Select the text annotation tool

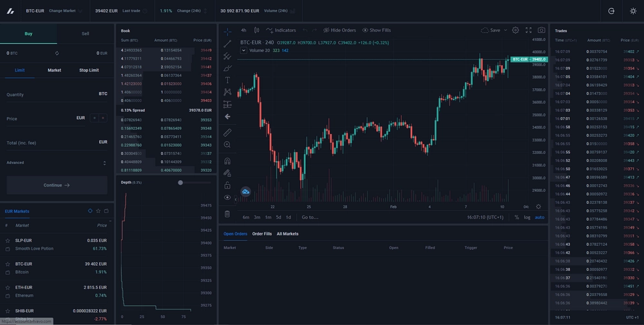click(227, 80)
